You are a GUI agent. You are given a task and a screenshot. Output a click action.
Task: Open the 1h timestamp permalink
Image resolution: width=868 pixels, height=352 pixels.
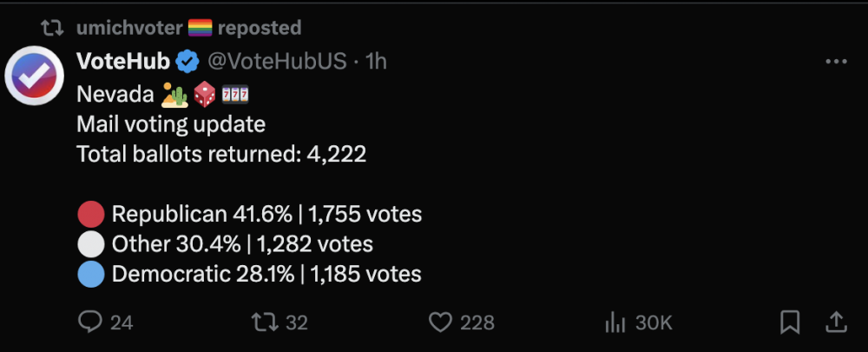tap(376, 61)
